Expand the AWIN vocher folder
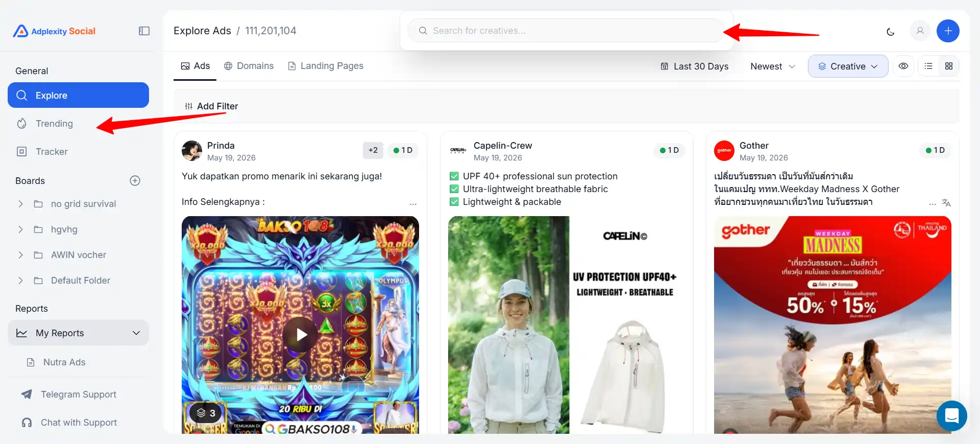 20,255
